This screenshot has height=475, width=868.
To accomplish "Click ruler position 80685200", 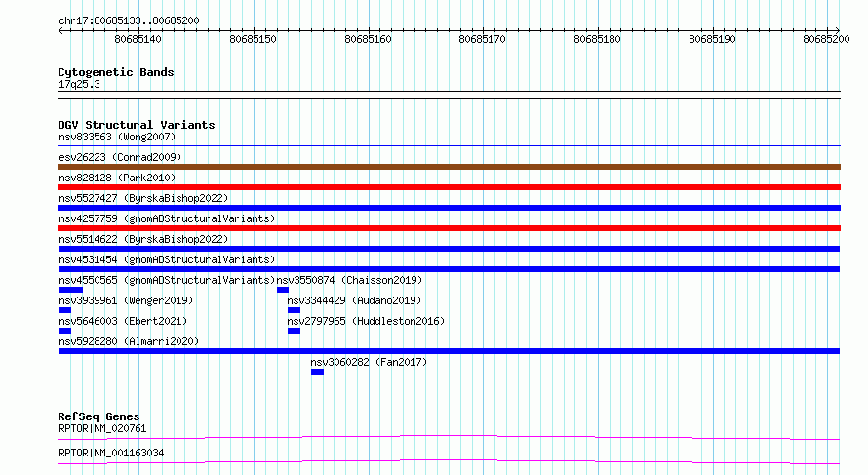I will tap(826, 39).
